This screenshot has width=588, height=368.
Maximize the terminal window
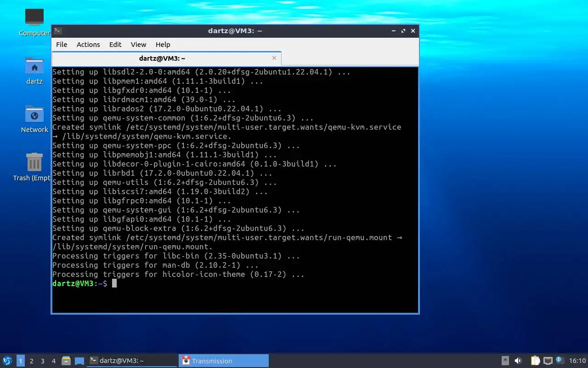click(x=403, y=31)
